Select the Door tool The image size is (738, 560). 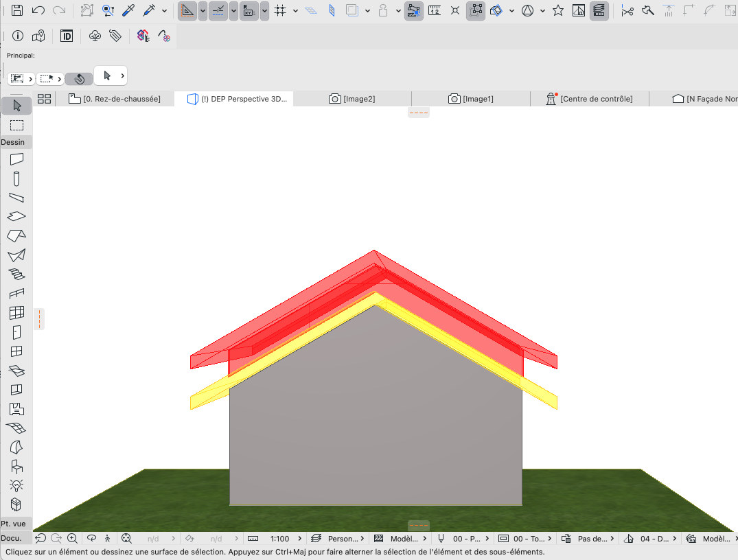tap(16, 332)
